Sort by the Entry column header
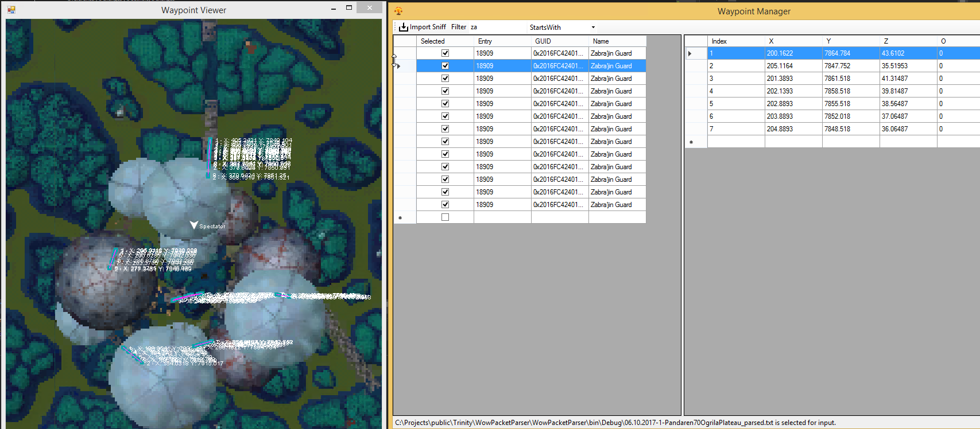980x429 pixels. click(x=502, y=41)
